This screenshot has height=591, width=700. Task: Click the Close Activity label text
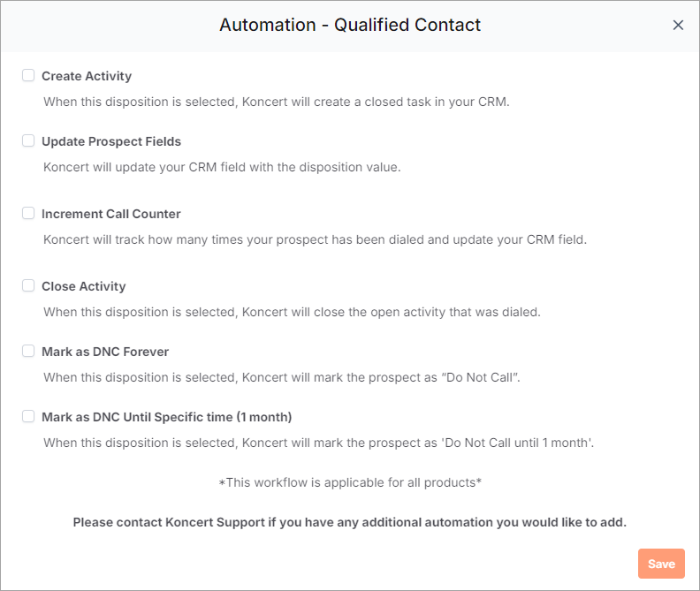click(x=83, y=286)
